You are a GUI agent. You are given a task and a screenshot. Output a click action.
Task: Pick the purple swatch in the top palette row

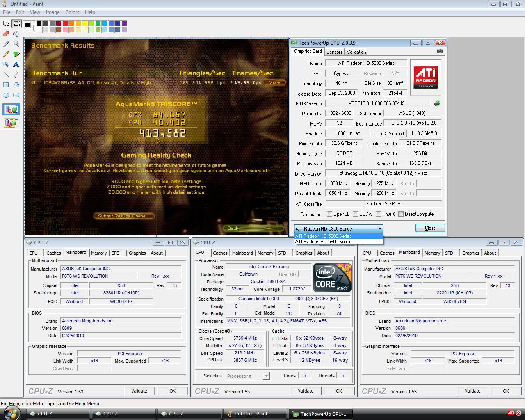[x=124, y=23]
